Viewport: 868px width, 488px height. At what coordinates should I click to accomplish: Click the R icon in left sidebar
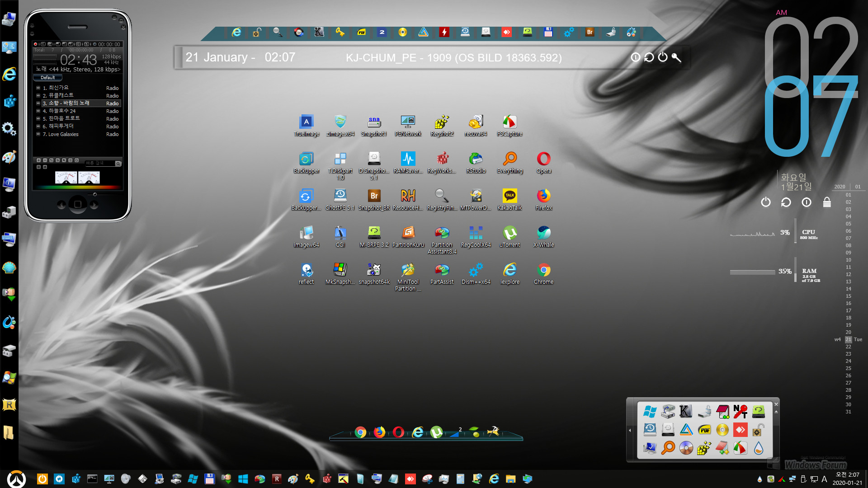[9, 405]
